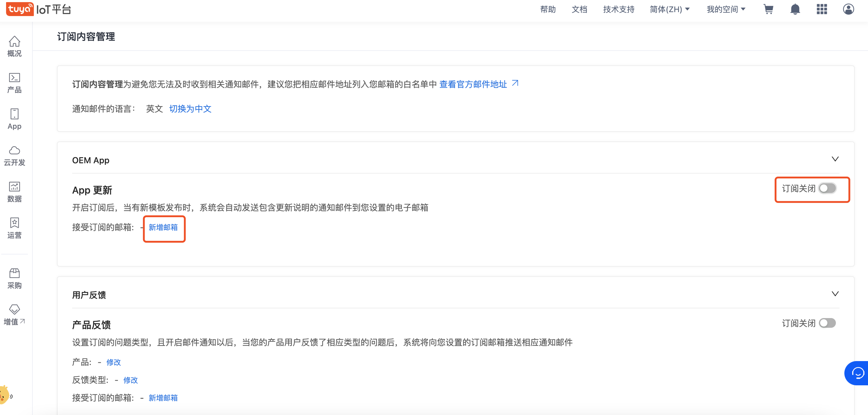Click the 通知邮件的语言 label
This screenshot has width=868, height=415.
104,109
